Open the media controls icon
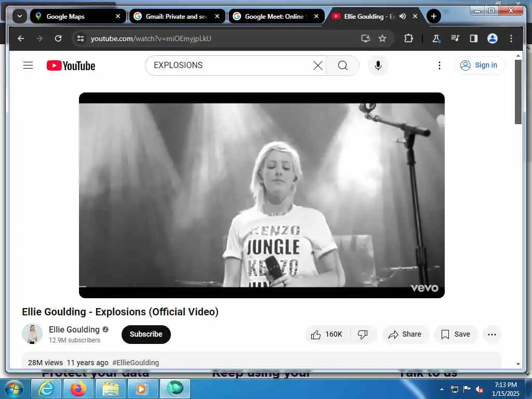 pos(455,38)
